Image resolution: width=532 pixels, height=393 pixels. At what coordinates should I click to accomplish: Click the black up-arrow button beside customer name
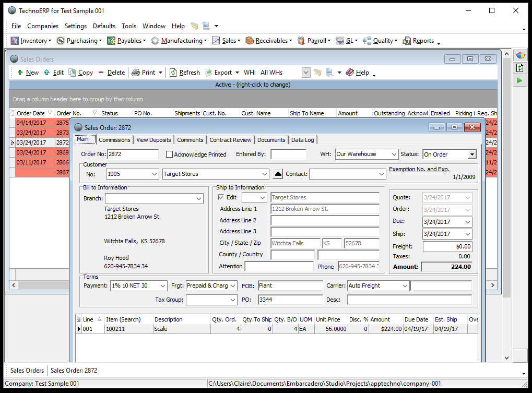(x=278, y=174)
